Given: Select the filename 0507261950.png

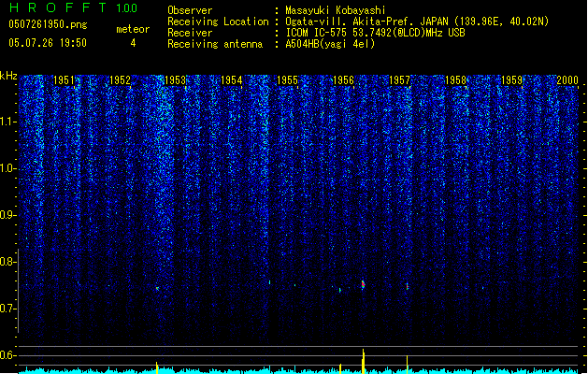Looking at the screenshot, I should coord(48,24).
